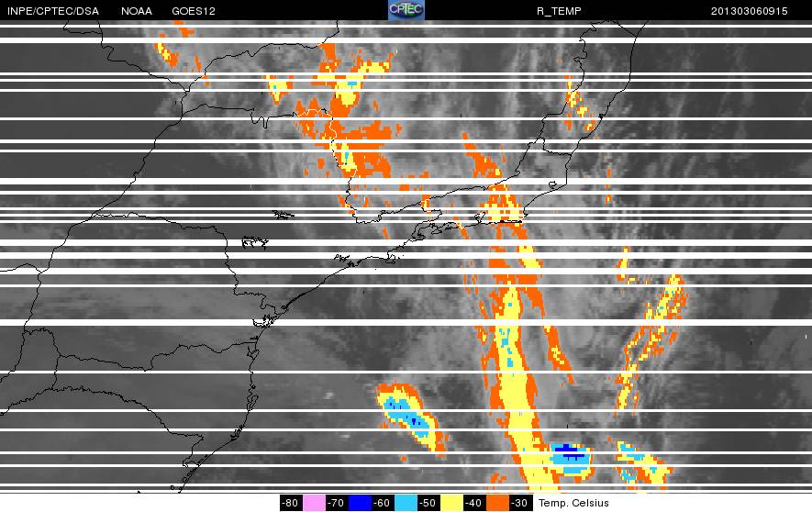
Task: Click the INPE/CPTEC/DSA header text
Action: tap(53, 11)
